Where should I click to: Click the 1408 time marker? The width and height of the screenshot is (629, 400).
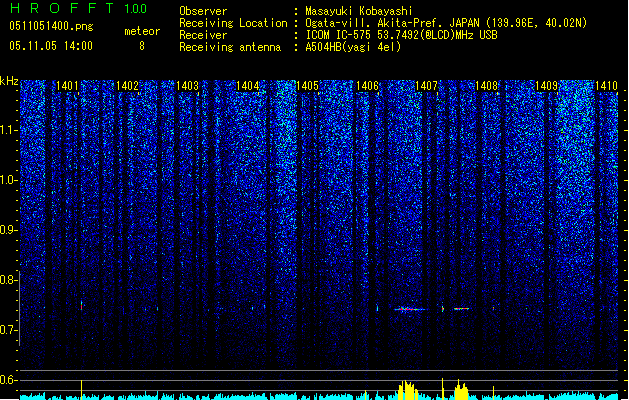(x=487, y=86)
